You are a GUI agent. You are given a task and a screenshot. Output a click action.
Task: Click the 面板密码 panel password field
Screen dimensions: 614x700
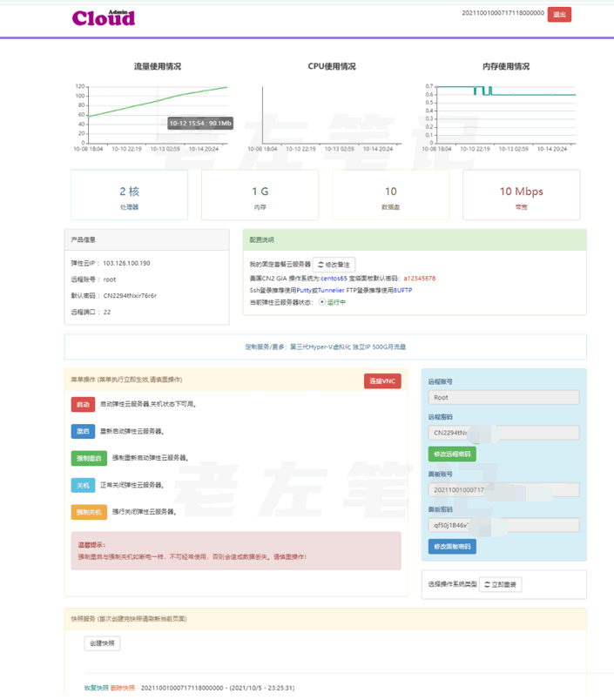pyautogui.click(x=503, y=524)
